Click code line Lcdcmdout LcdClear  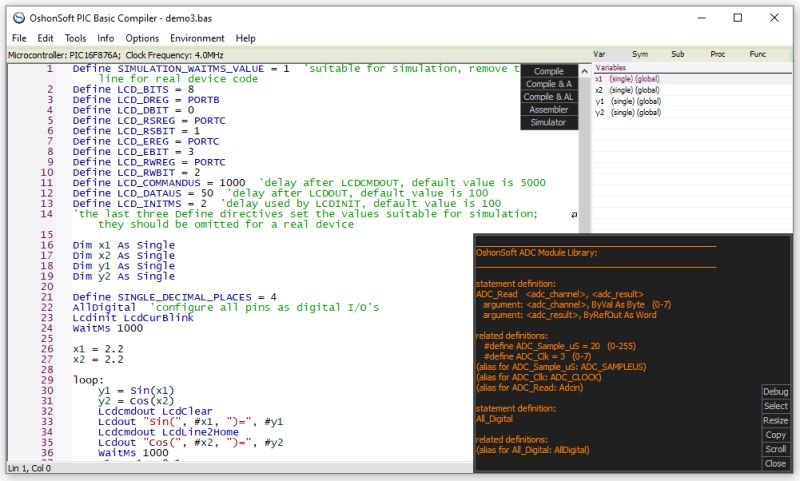[155, 411]
